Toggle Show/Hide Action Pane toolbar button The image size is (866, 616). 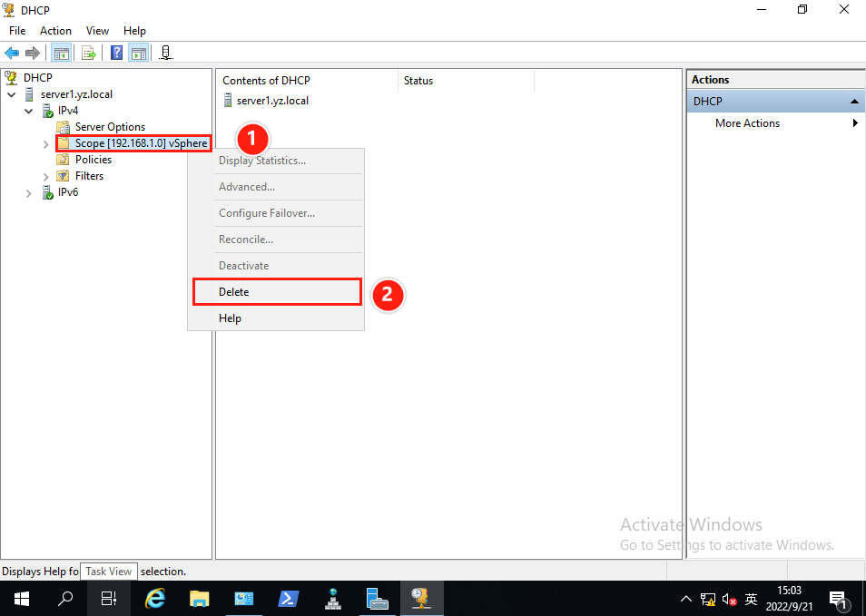click(139, 53)
